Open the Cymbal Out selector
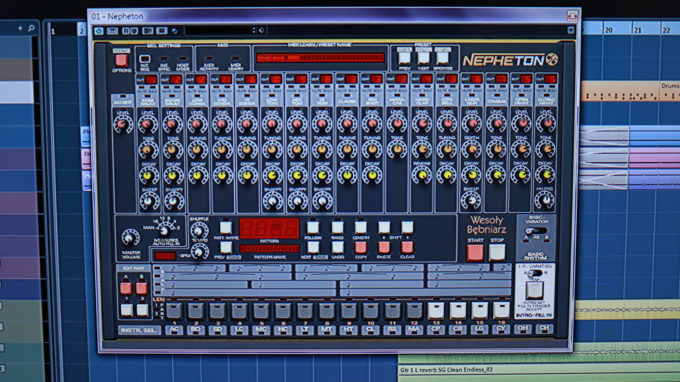 (x=501, y=79)
